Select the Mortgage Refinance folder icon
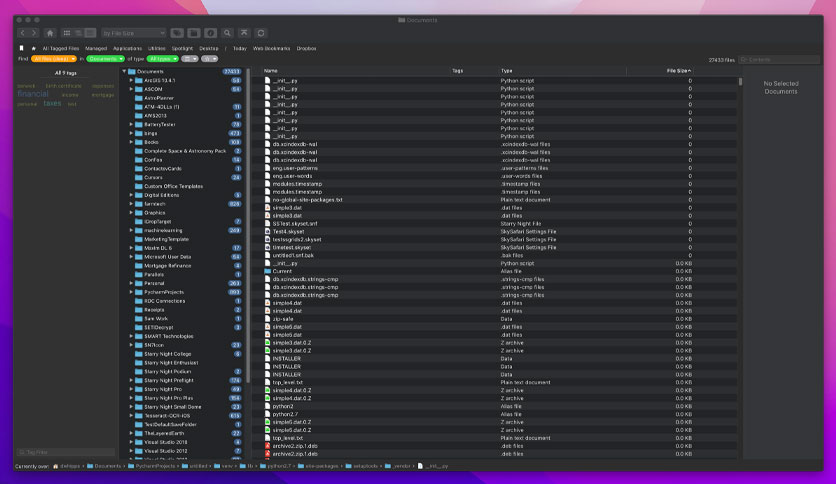This screenshot has height=484, width=836. pyautogui.click(x=139, y=265)
